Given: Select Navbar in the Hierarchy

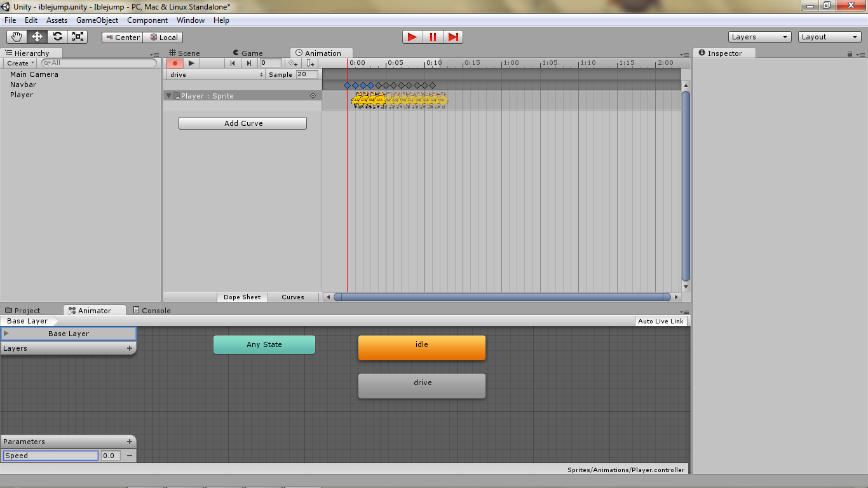Looking at the screenshot, I should (23, 85).
